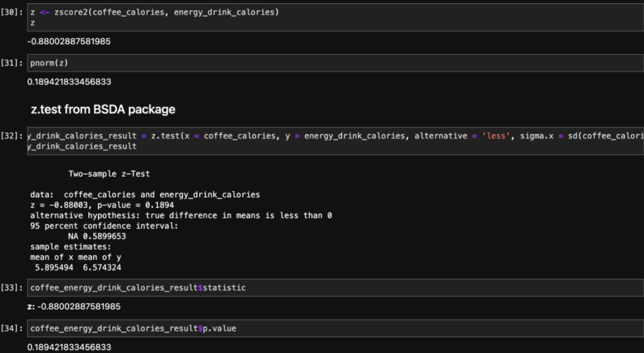Select the 'z.test from BSDA package' heading

[103, 109]
